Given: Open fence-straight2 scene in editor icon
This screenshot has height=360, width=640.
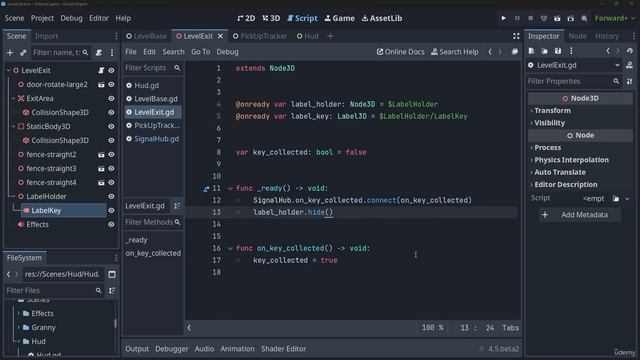Looking at the screenshot, I should (x=101, y=154).
